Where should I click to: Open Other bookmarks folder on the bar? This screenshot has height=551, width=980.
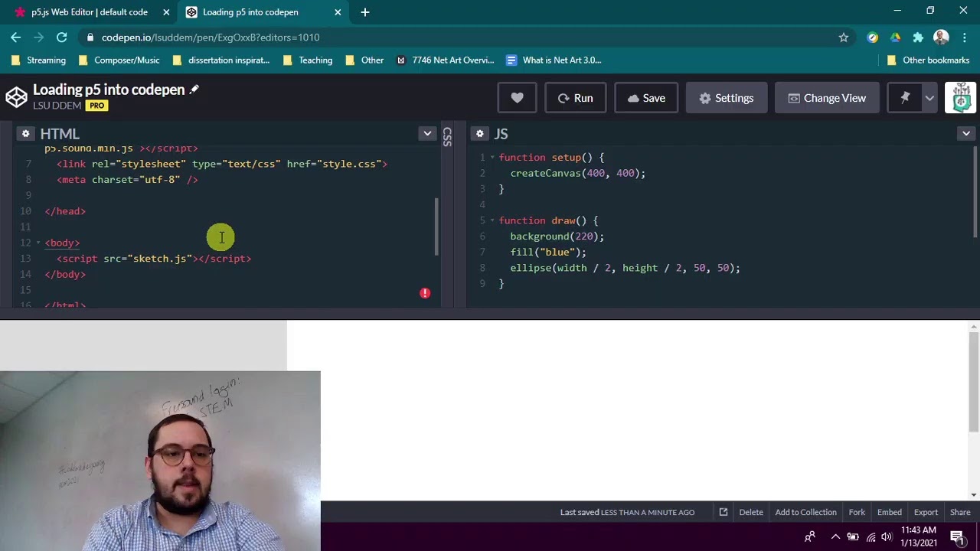click(x=364, y=60)
